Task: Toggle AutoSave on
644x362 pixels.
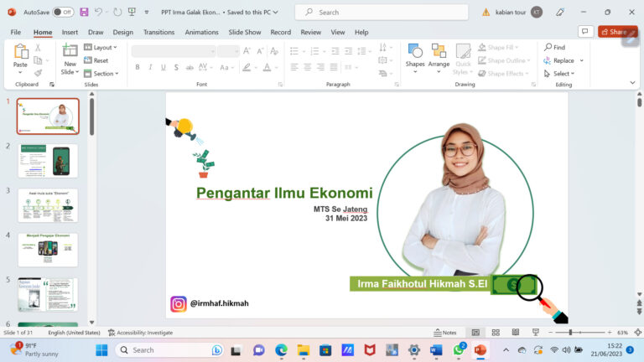Action: [x=63, y=13]
